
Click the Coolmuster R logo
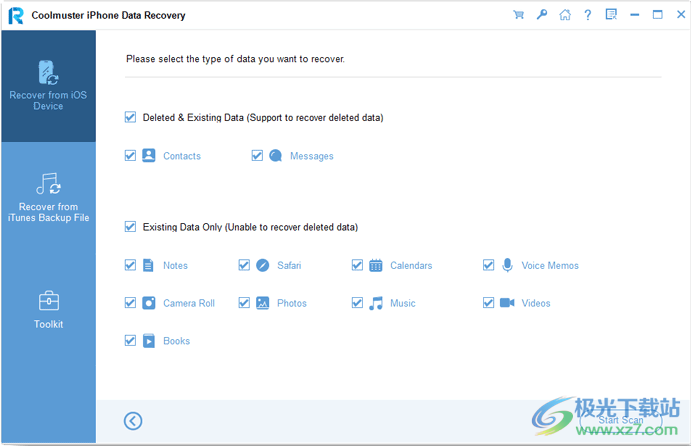[16, 15]
